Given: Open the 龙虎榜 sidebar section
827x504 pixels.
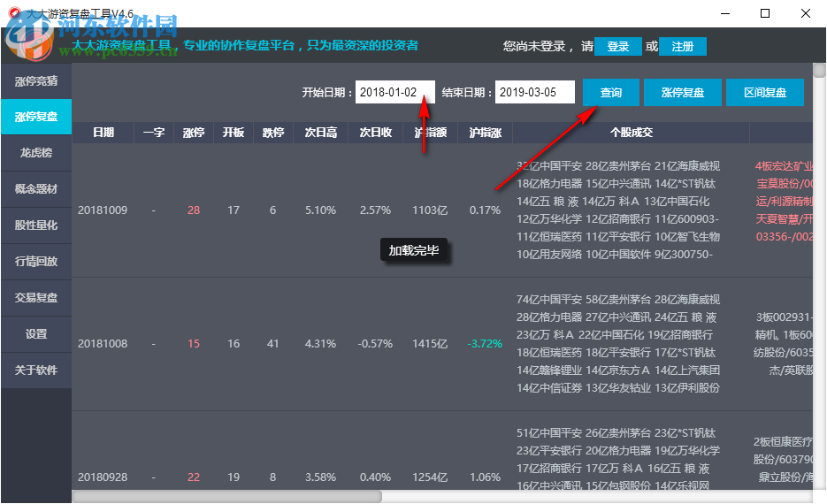Looking at the screenshot, I should [x=36, y=153].
